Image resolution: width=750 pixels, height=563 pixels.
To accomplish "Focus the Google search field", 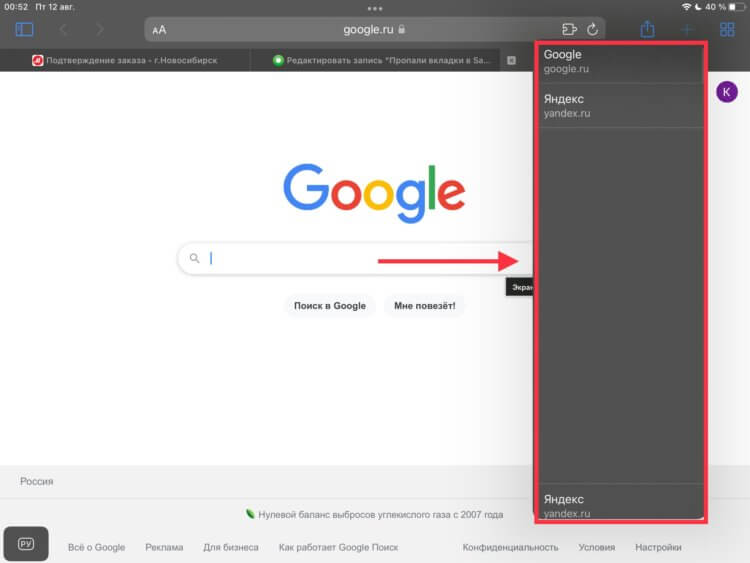I will click(355, 258).
